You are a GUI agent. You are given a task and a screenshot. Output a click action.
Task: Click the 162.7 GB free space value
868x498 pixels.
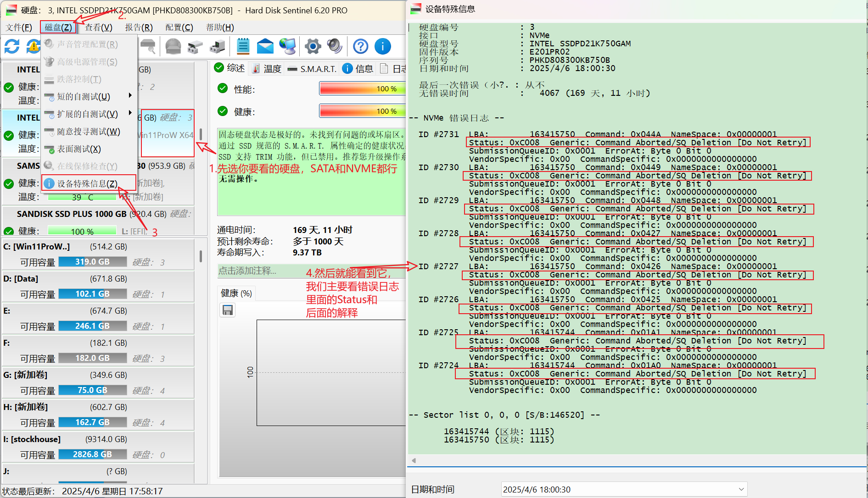92,422
